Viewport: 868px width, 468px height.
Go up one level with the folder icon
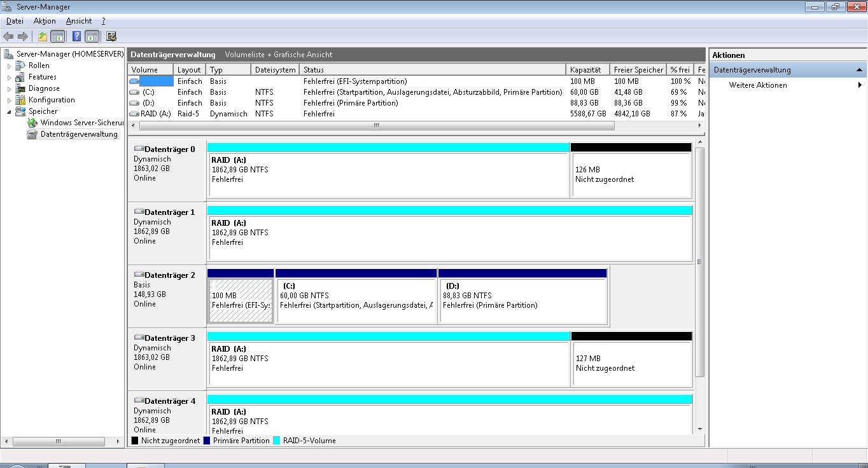[43, 36]
